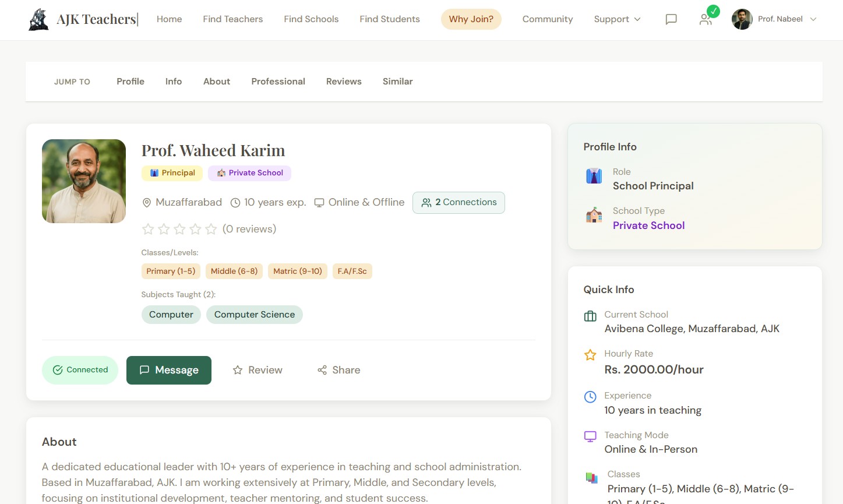Toggle the Connected status button
843x504 pixels.
coord(80,370)
